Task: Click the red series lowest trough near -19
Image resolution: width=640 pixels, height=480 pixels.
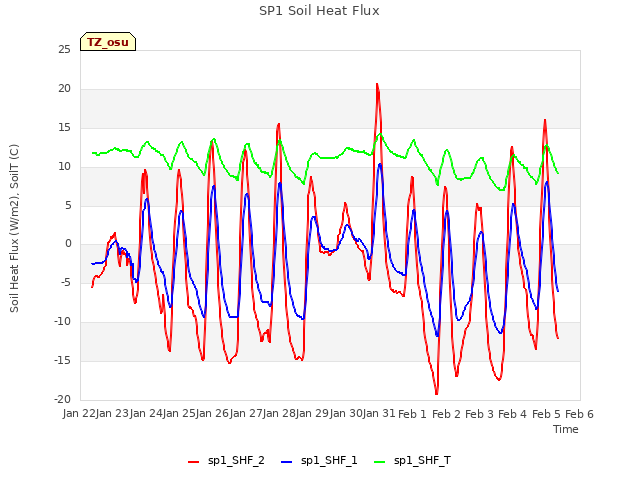Action: click(x=437, y=393)
